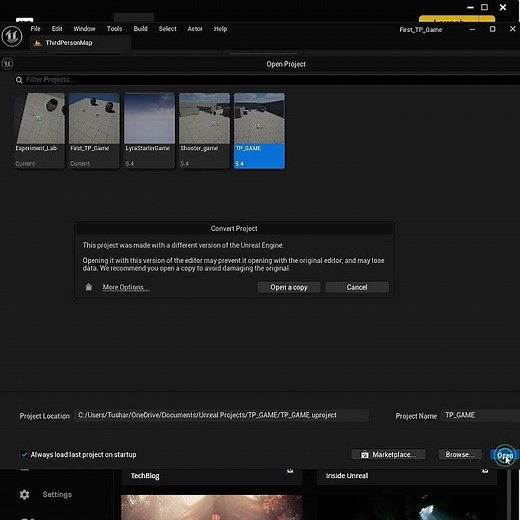Click the Project Location path field
The width and height of the screenshot is (520, 520).
pos(222,415)
